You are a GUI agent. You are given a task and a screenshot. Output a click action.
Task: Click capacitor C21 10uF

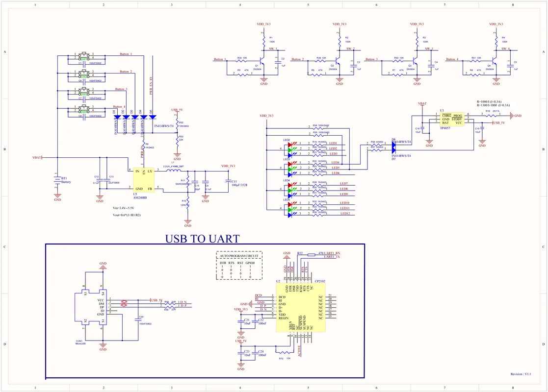[x=241, y=321]
